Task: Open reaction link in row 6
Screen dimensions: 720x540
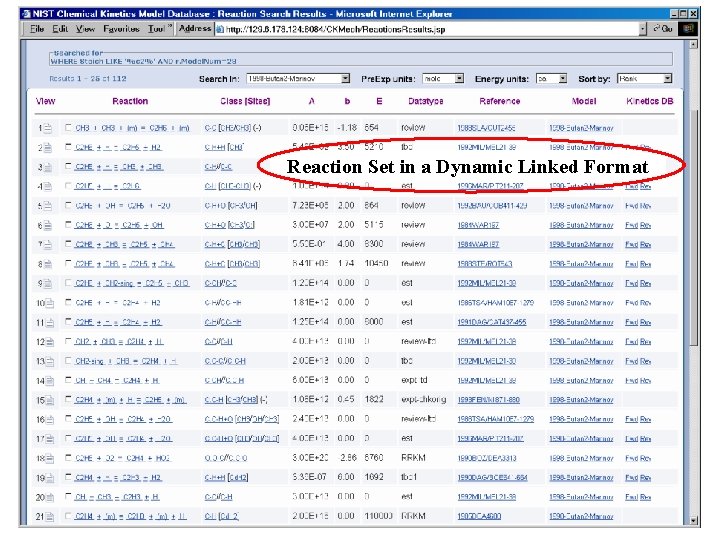Action: (119, 225)
